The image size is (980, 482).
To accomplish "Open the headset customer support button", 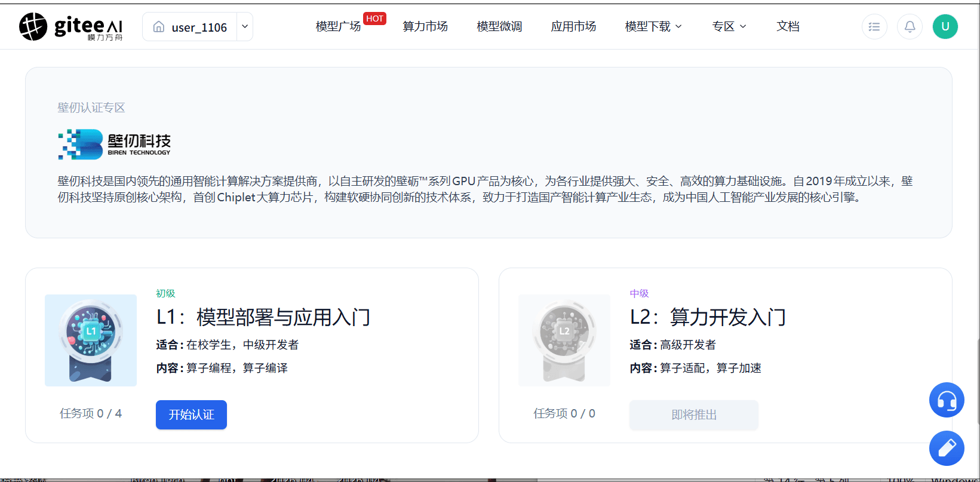I will pos(947,400).
